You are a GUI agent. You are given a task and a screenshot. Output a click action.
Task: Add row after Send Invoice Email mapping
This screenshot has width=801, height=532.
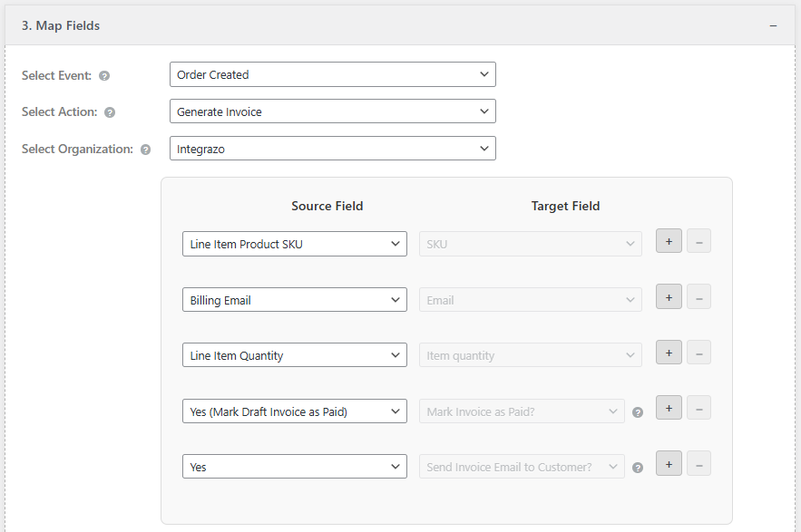pyautogui.click(x=669, y=464)
